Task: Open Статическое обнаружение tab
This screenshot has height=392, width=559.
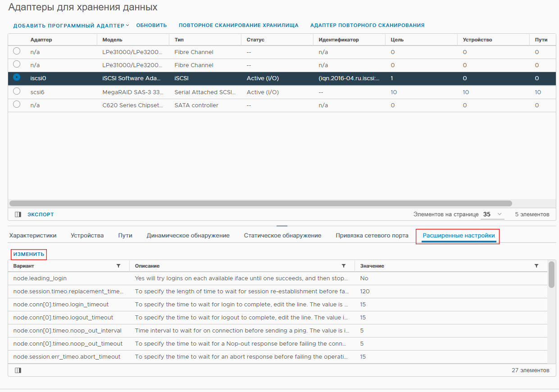Action: click(x=282, y=236)
